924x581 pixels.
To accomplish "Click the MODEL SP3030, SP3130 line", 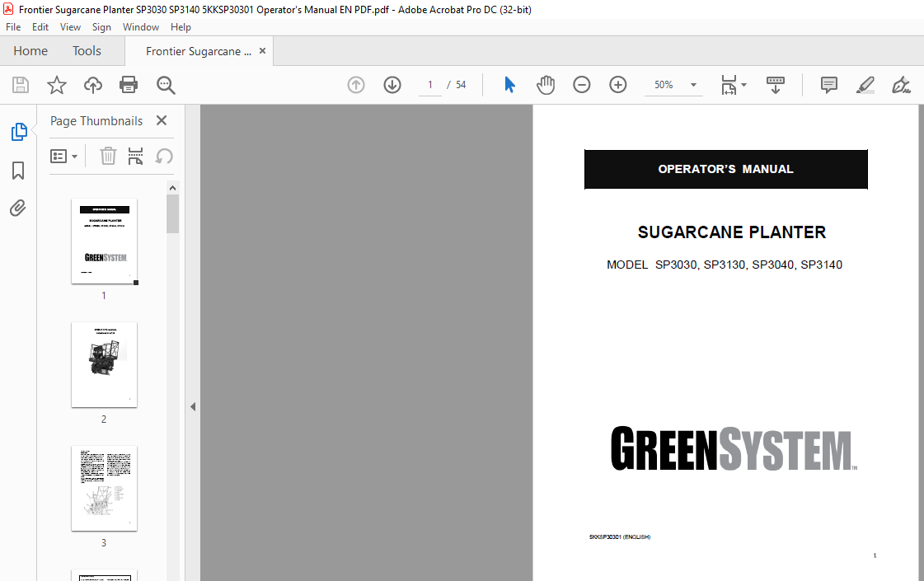I will 725,265.
